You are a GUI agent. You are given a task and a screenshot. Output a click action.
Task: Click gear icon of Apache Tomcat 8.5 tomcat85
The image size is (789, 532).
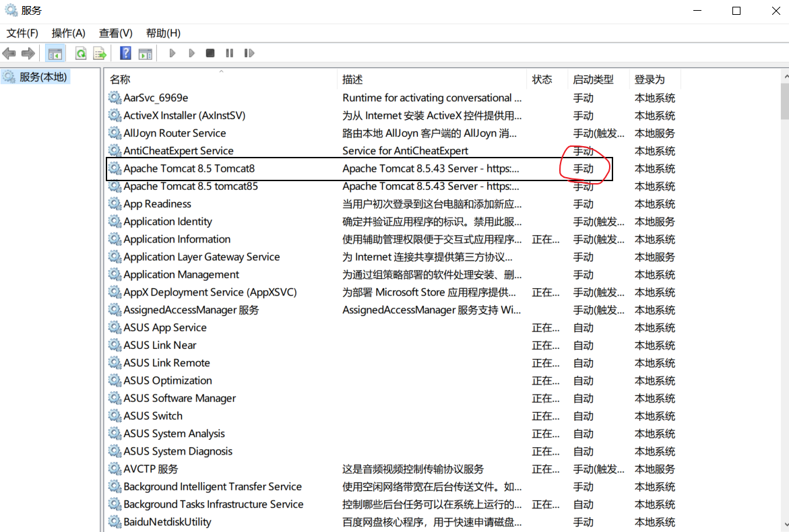click(115, 186)
